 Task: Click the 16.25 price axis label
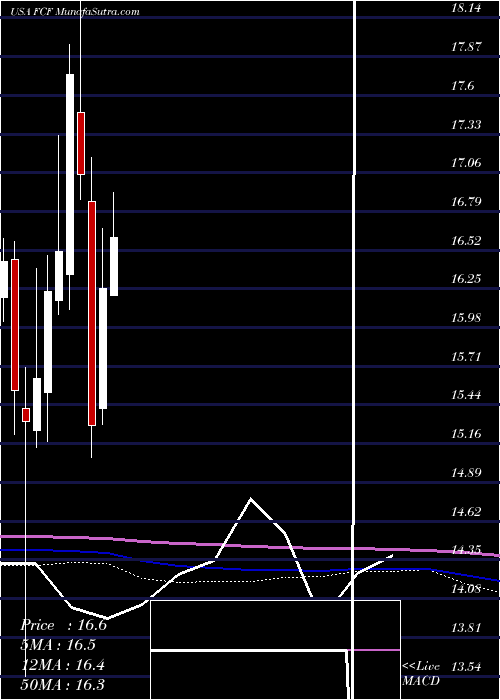point(466,279)
